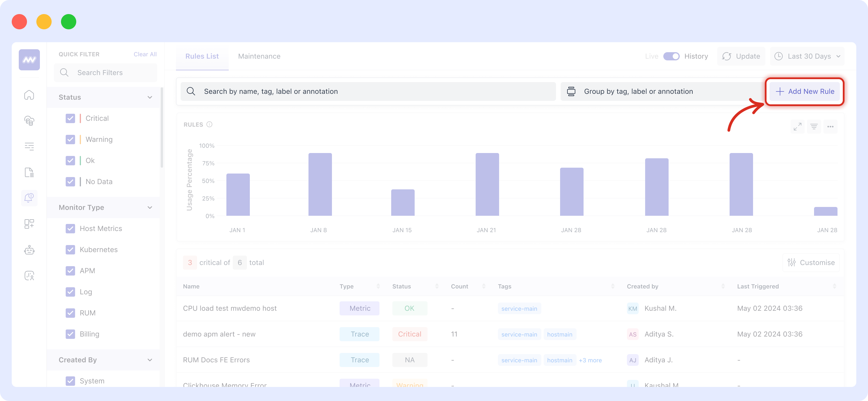868x401 pixels.
Task: Open the Rules chart three-dot menu
Action: coord(830,127)
